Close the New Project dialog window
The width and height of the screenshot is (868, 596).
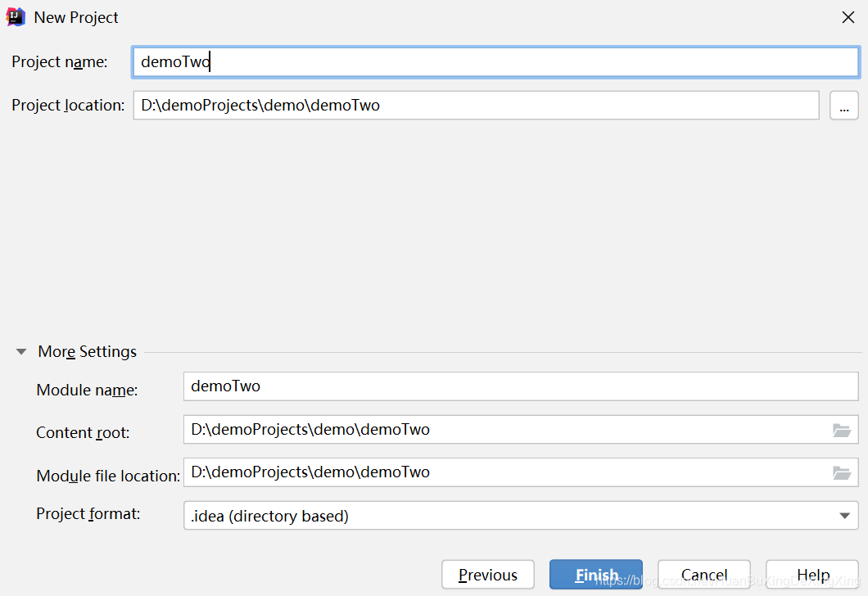[x=848, y=17]
